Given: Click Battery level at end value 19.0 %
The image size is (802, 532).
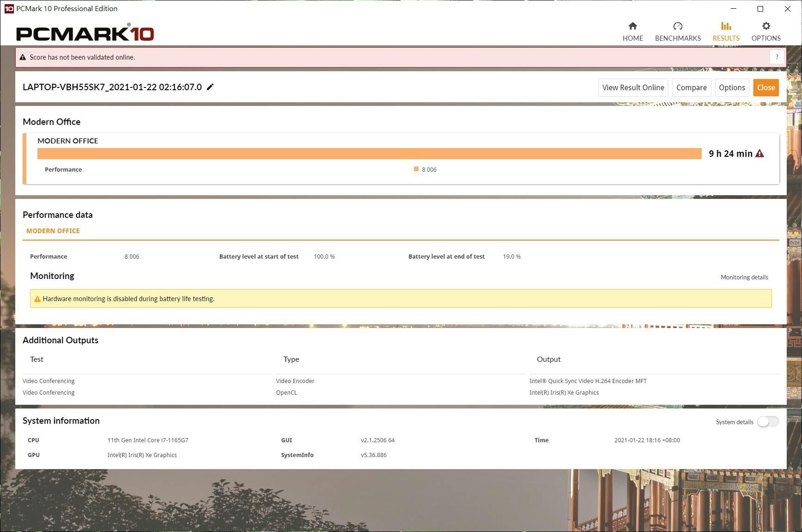Looking at the screenshot, I should tap(512, 256).
